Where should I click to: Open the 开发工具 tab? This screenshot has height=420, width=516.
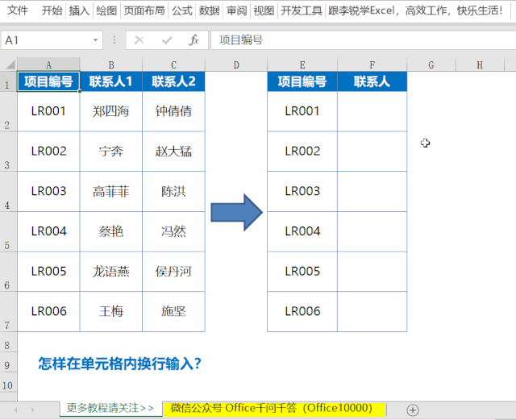(302, 10)
